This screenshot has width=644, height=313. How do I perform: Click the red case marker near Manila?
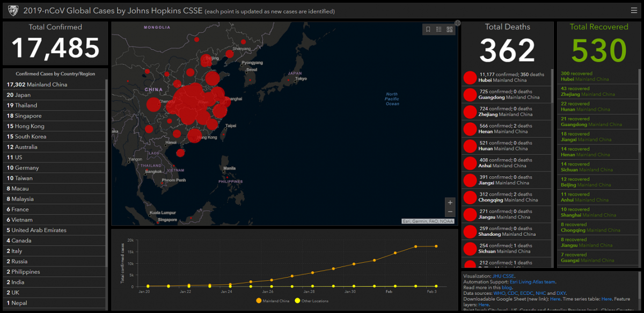tap(228, 176)
